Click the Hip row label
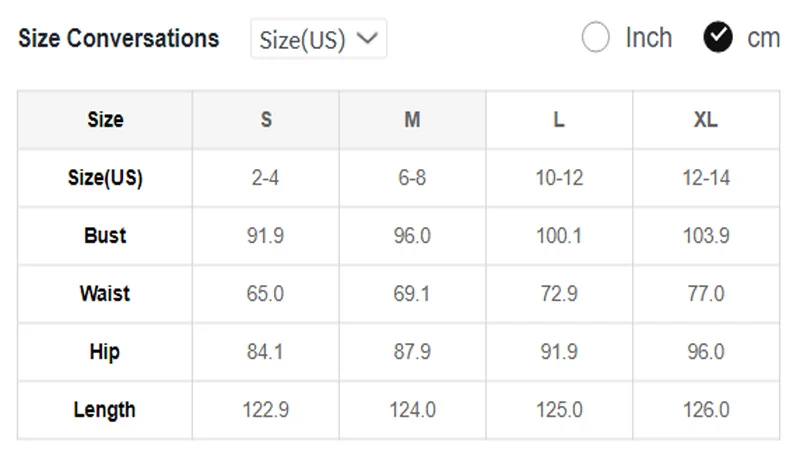 pos(105,352)
